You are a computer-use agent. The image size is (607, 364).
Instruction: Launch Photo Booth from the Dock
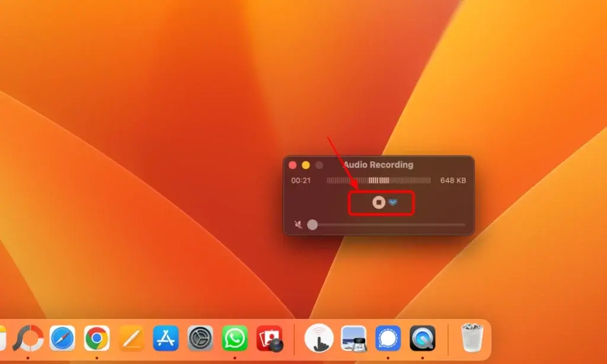(270, 339)
